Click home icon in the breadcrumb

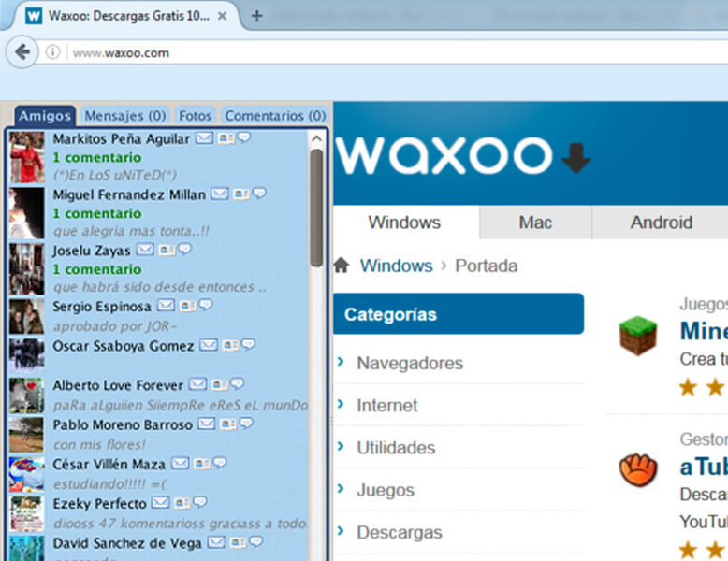point(342,266)
